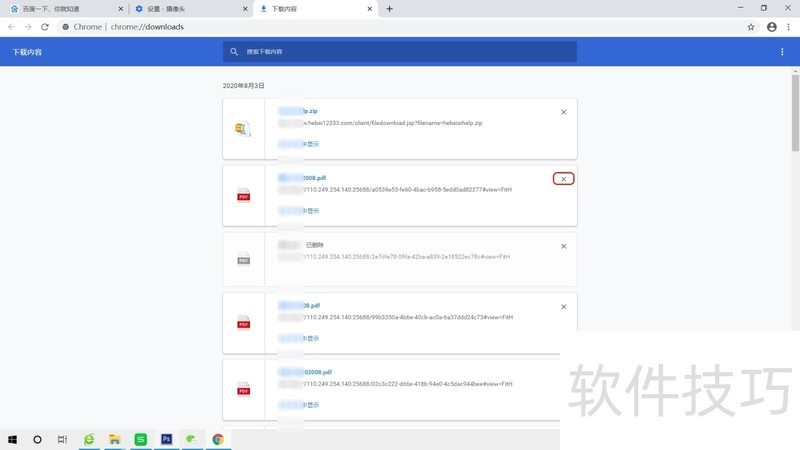This screenshot has height=450, width=800.
Task: Open File Explorer from the taskbar
Action: point(115,439)
